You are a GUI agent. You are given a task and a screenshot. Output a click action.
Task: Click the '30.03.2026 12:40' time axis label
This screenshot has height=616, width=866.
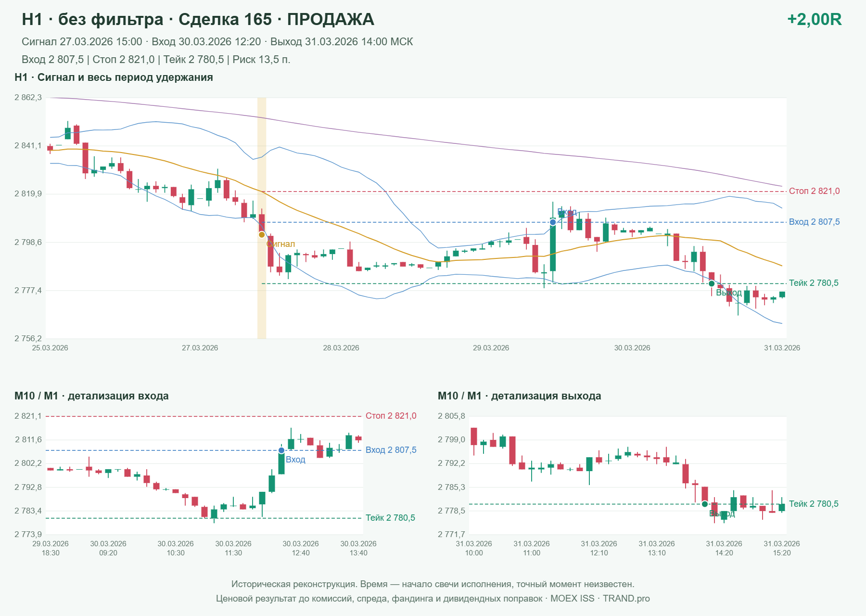tap(301, 548)
